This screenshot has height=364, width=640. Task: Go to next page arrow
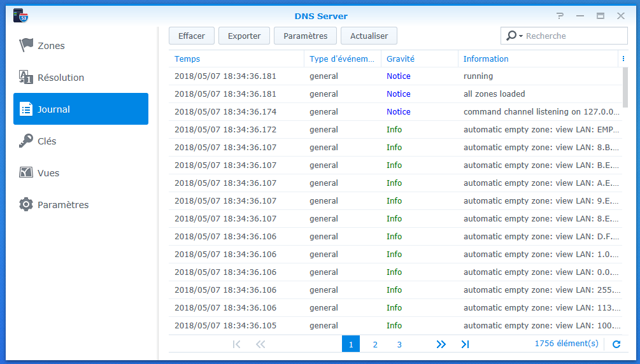(441, 344)
